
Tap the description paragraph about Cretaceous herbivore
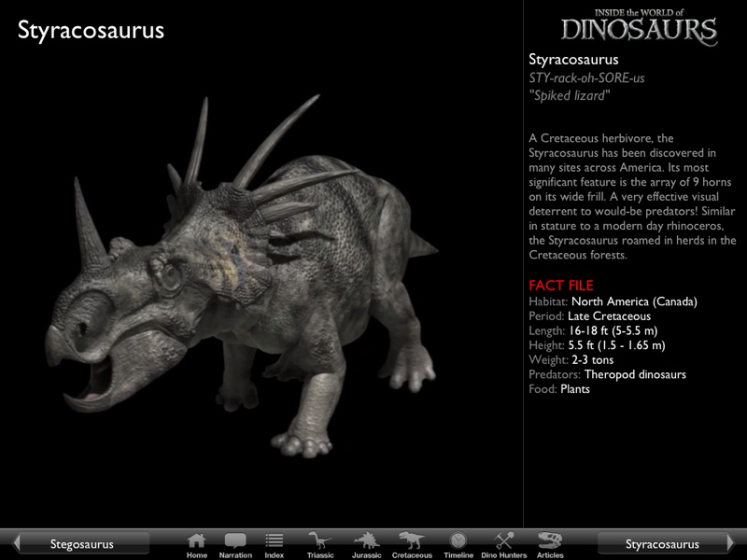632,196
